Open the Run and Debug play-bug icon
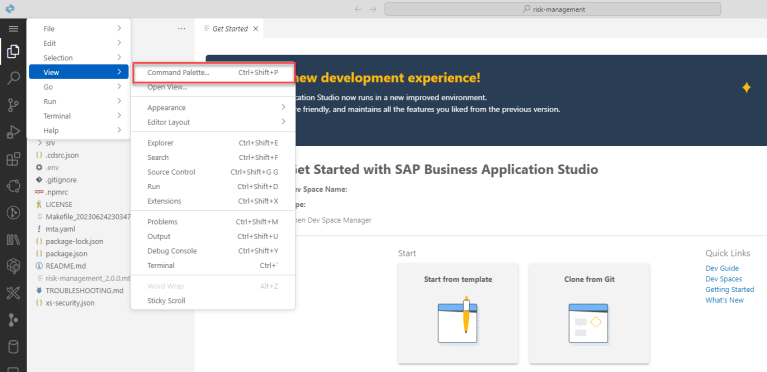 tap(13, 132)
